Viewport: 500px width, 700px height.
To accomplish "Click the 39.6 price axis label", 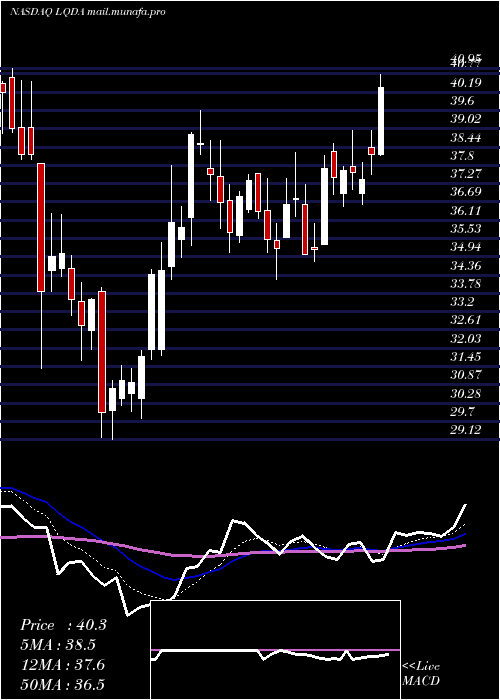I will tap(462, 101).
